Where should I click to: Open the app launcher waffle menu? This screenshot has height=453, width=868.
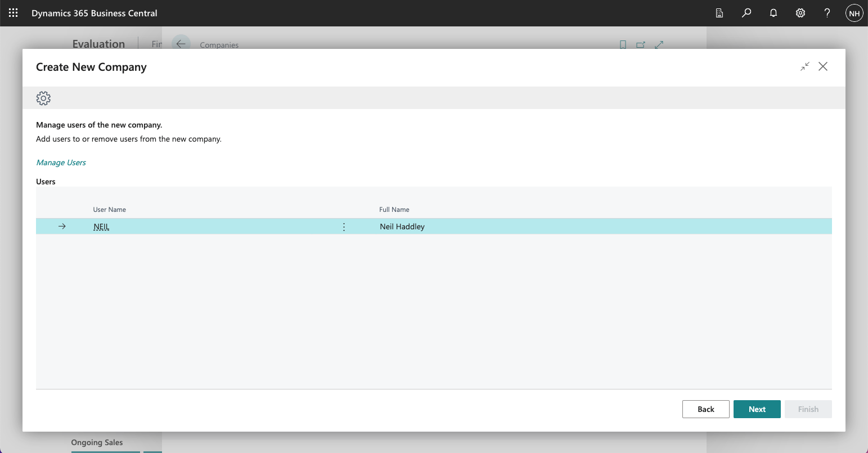(x=14, y=13)
